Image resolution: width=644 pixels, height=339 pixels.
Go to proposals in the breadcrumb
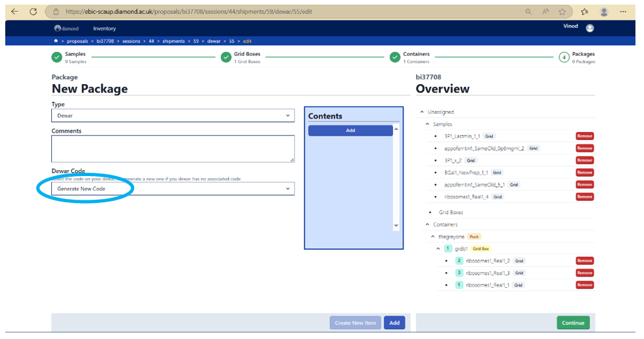78,41
